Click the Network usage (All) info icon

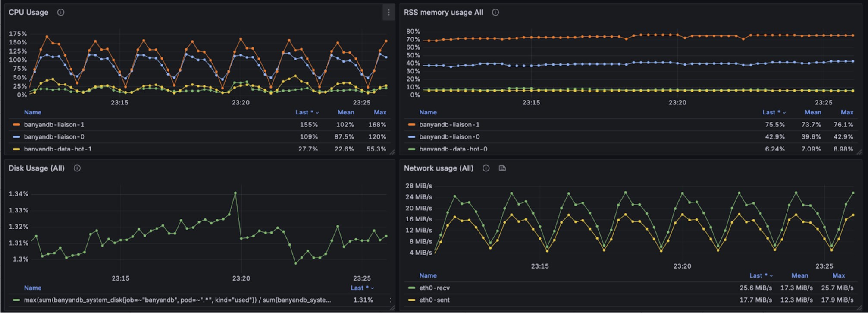coord(486,168)
